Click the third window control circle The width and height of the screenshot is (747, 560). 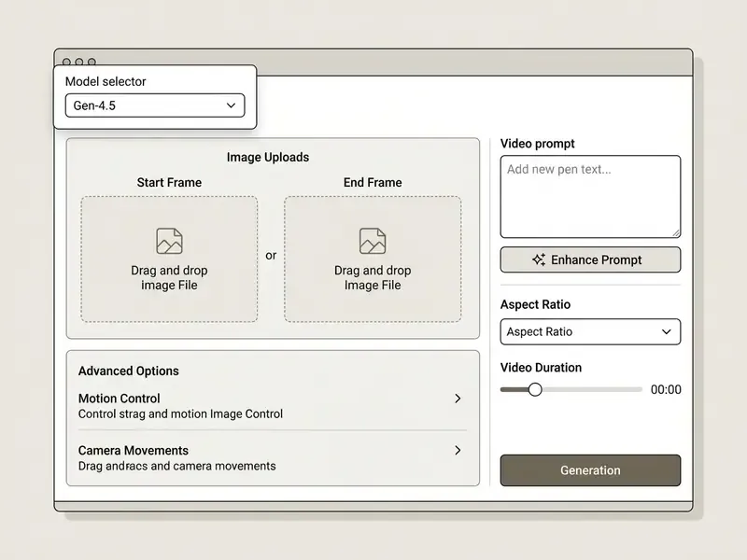pyautogui.click(x=92, y=62)
